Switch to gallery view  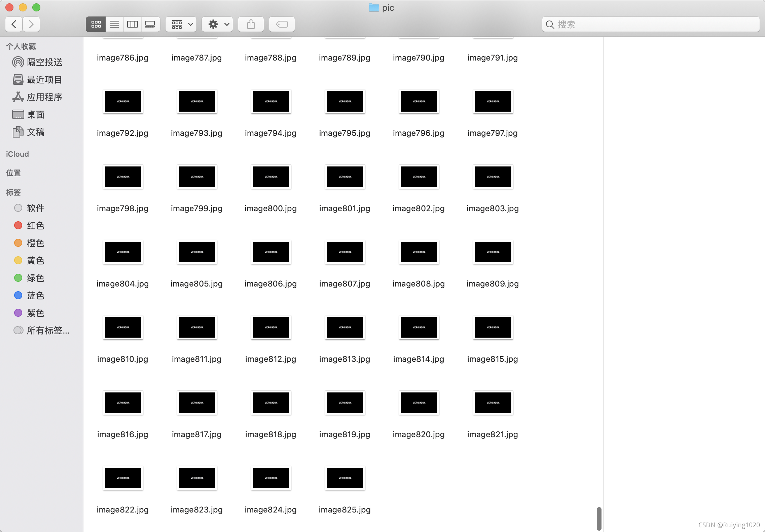[x=150, y=24]
